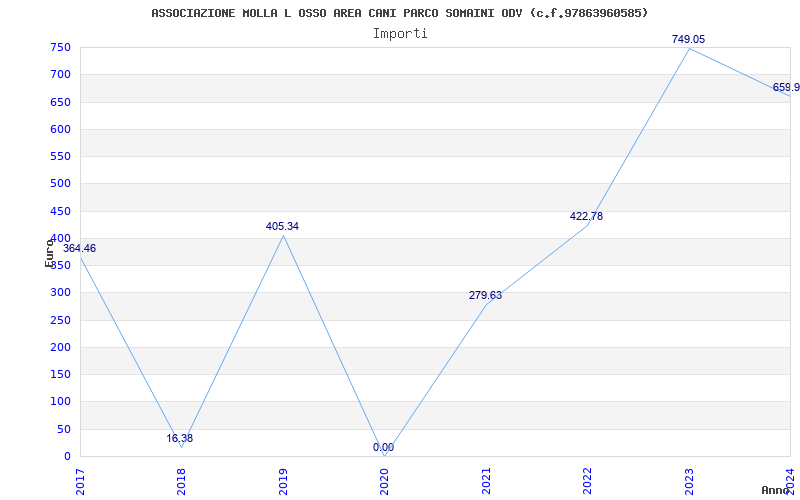
Task: Select the 300 y-axis tick label
Action: [60, 293]
